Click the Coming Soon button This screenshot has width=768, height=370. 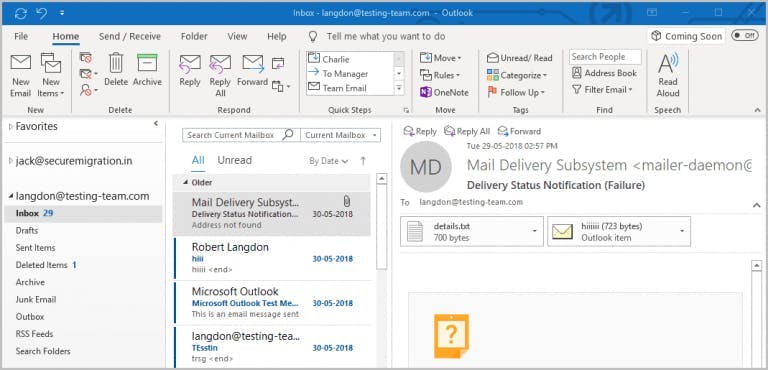(686, 36)
